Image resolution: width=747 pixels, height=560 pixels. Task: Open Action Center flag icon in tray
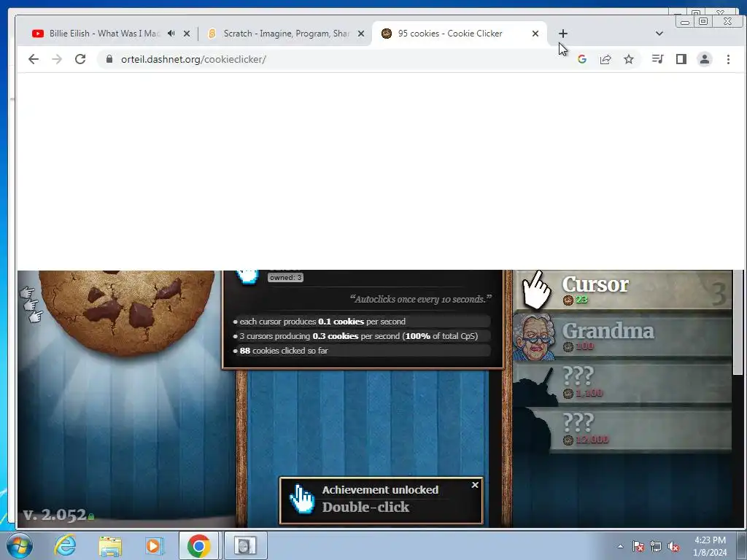638,546
